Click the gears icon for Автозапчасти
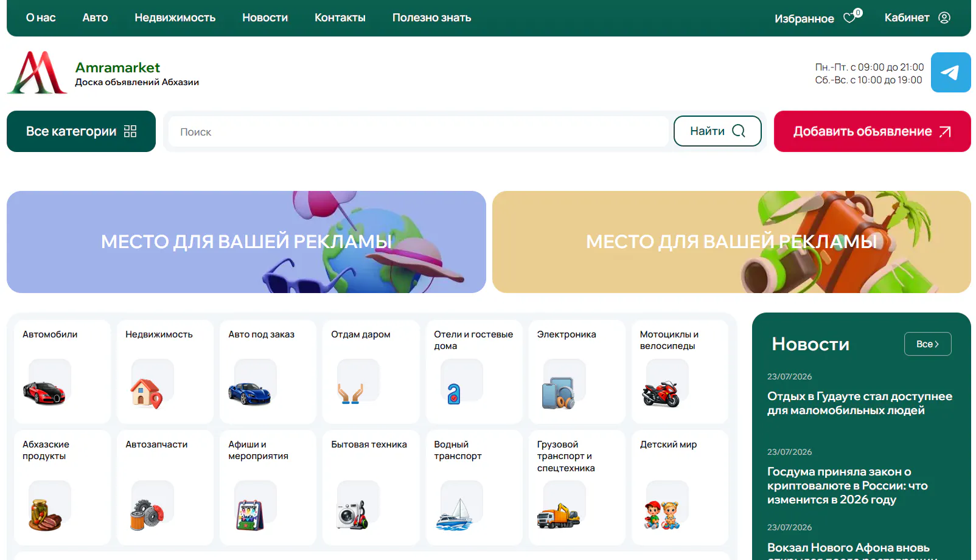 click(x=147, y=515)
